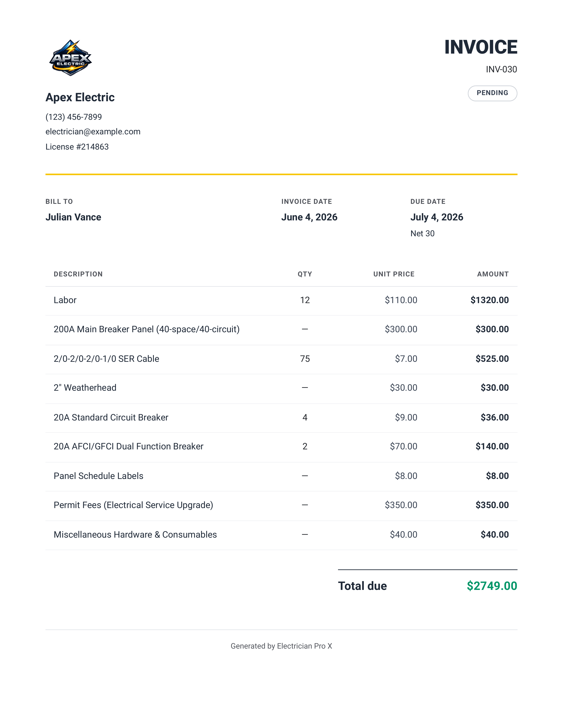Click the Permit Fees line description

(133, 505)
